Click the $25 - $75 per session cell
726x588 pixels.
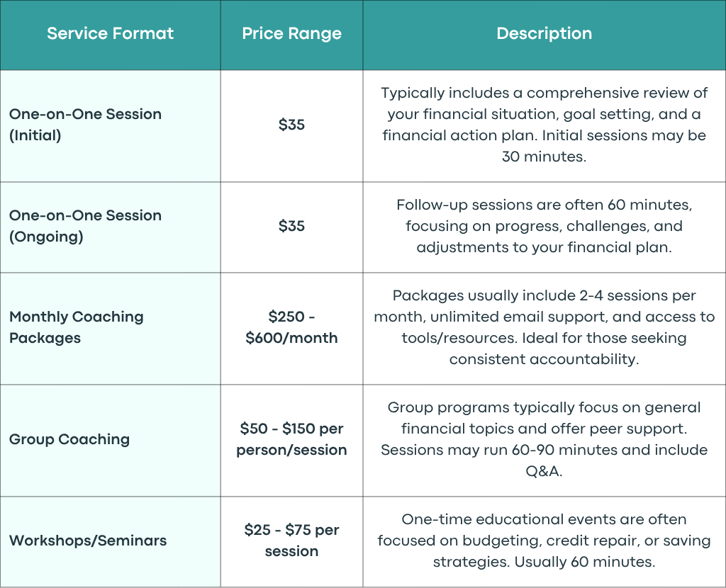(x=291, y=541)
